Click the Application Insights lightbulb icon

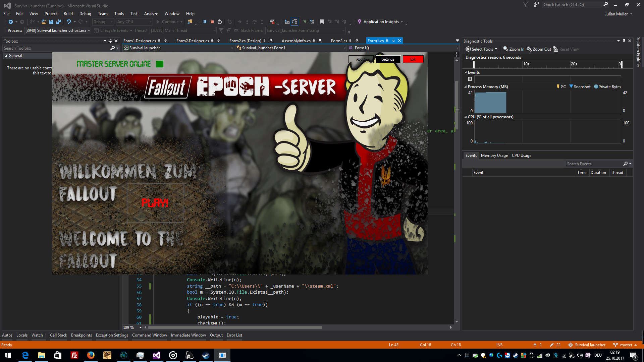[x=360, y=22]
